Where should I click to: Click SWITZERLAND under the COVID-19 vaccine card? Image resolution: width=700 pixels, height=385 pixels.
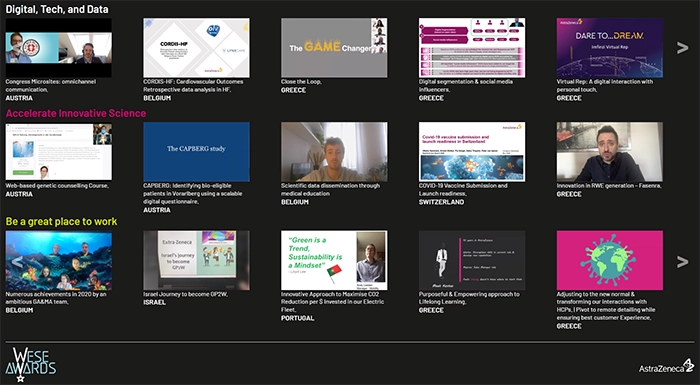click(441, 202)
